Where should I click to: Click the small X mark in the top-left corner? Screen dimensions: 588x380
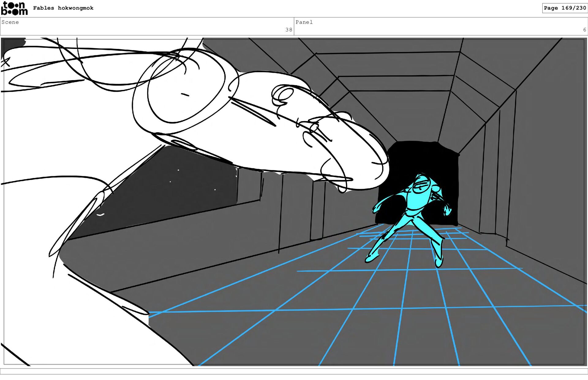[x=6, y=62]
